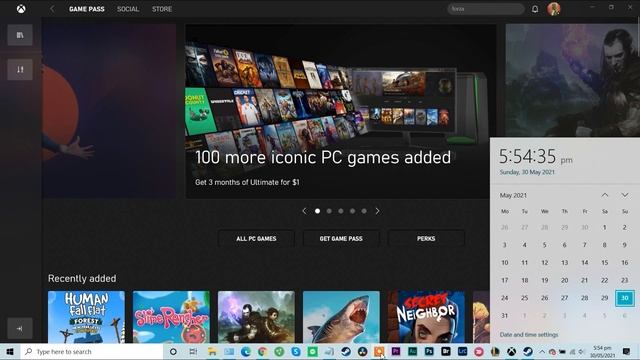The height and width of the screenshot is (360, 640).
Task: Click the Xbox logo in top-left corner
Action: 21,9
